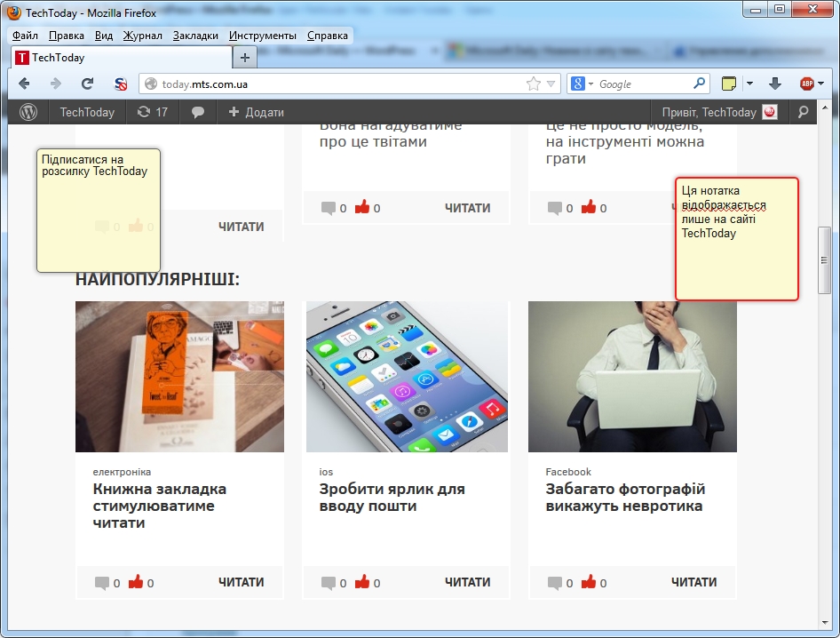Click the browser reload button

coord(87,84)
